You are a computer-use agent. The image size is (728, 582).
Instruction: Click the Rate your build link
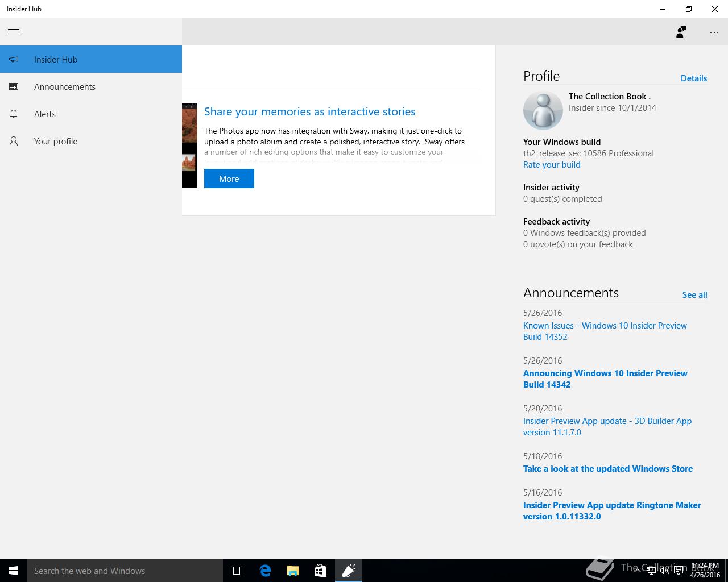[x=552, y=165]
